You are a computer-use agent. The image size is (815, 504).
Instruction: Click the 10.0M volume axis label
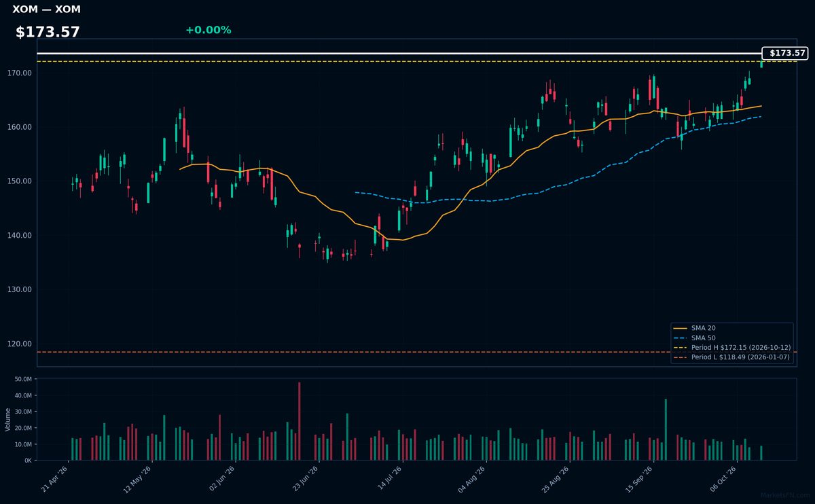[x=22, y=444]
